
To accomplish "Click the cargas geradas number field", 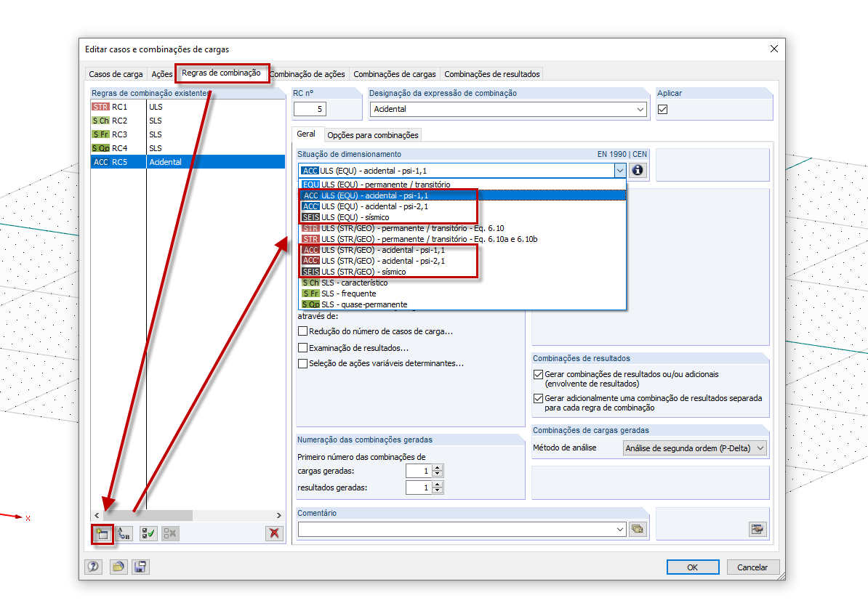I will pyautogui.click(x=419, y=471).
